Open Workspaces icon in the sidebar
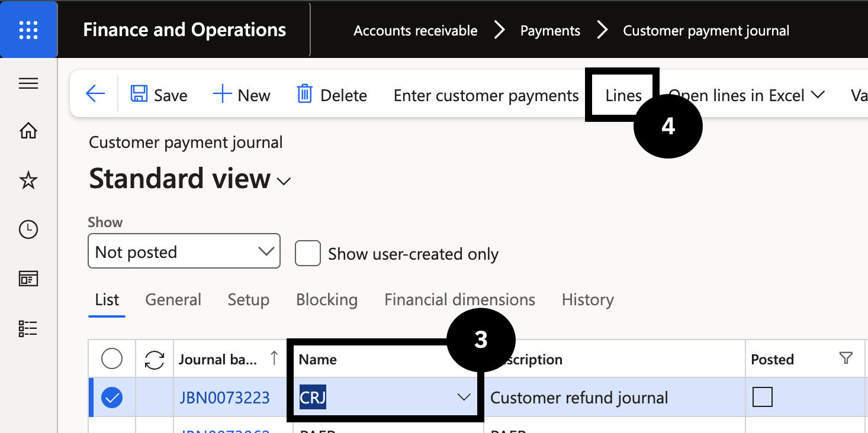Image resolution: width=868 pixels, height=433 pixels. click(x=28, y=279)
